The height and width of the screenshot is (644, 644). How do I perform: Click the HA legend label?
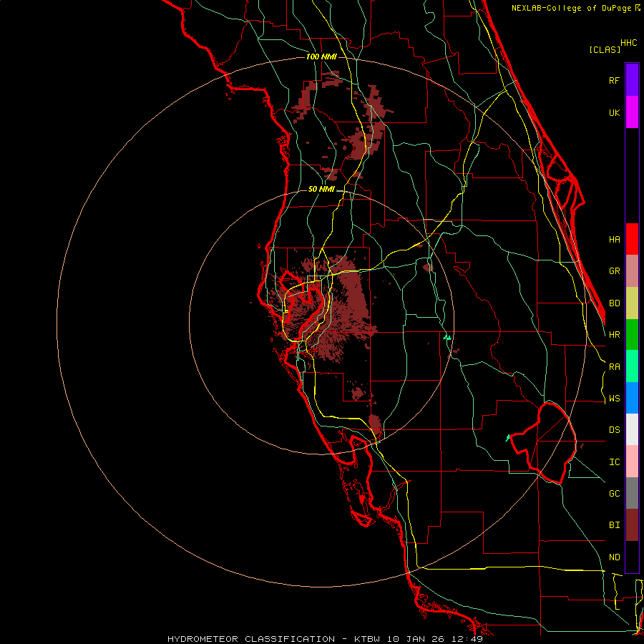(614, 239)
